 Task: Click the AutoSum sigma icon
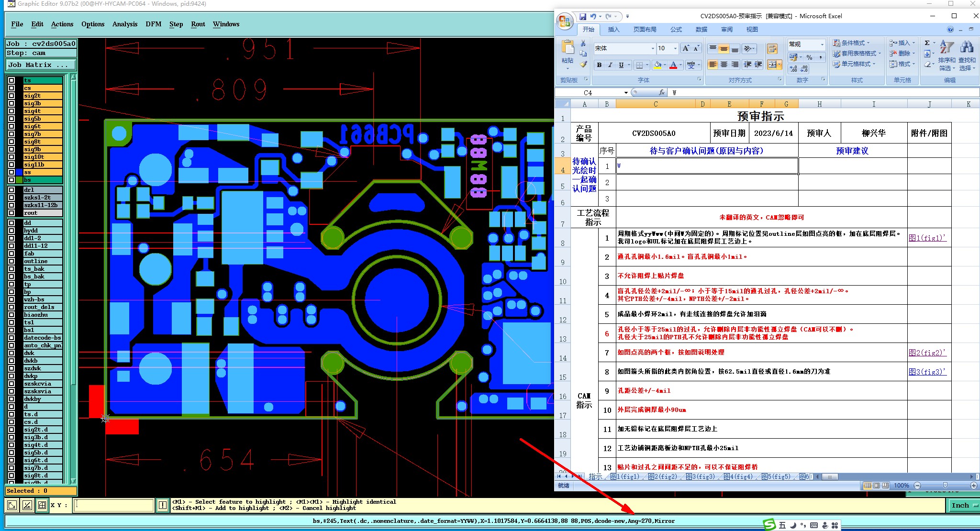tap(927, 43)
